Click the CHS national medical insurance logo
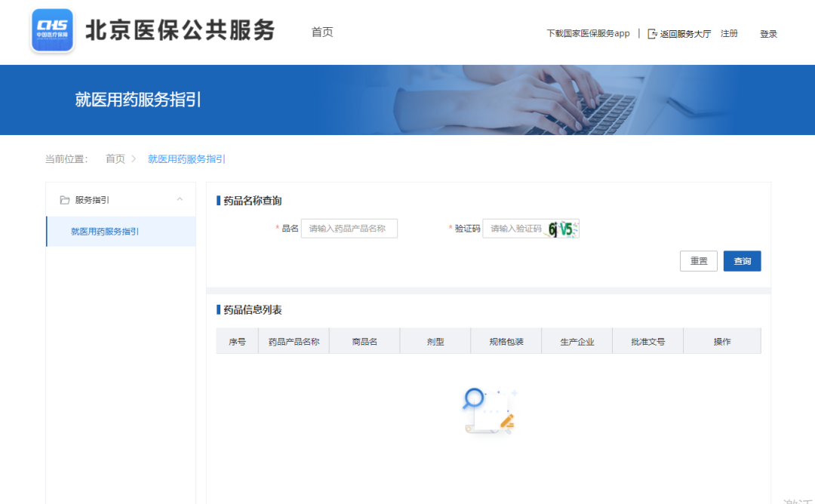 click(x=51, y=32)
